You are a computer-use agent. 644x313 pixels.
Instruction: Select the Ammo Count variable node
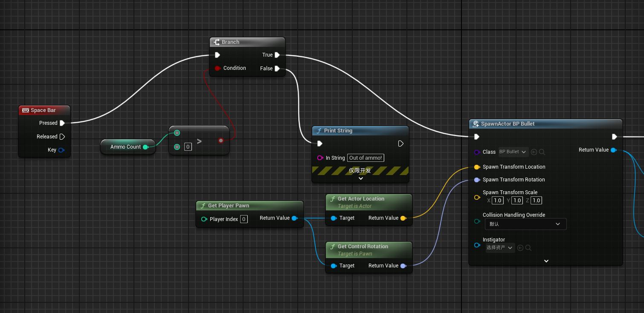click(x=125, y=147)
